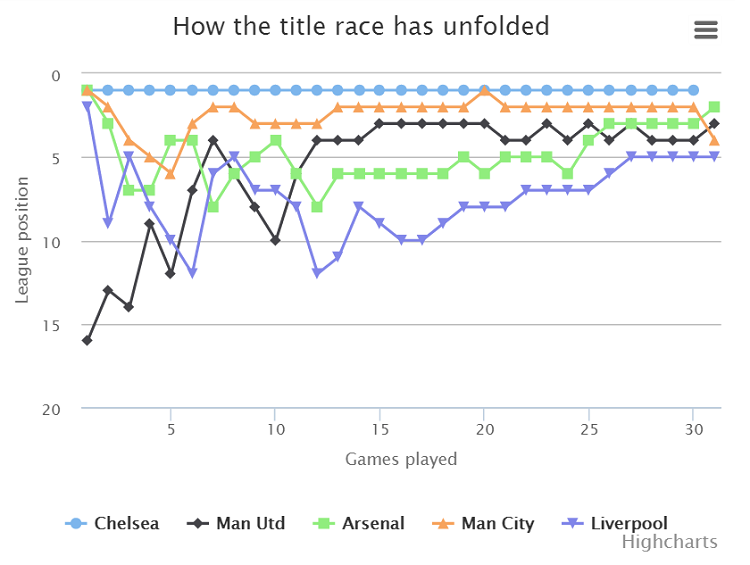Screen dimensions: 750x565
Task: Click the League position axis title
Action: pyautogui.click(x=22, y=241)
